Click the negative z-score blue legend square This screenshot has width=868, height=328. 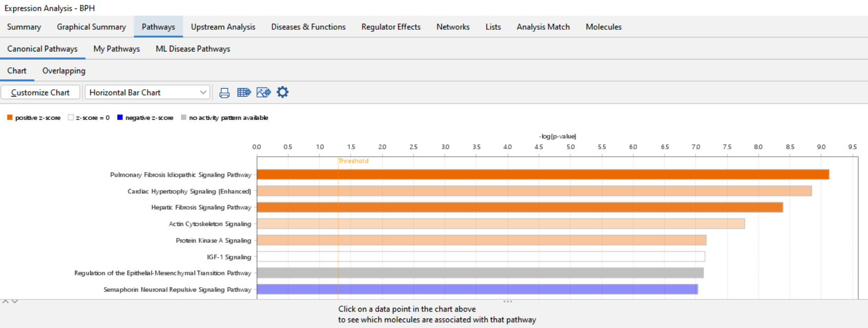[120, 117]
